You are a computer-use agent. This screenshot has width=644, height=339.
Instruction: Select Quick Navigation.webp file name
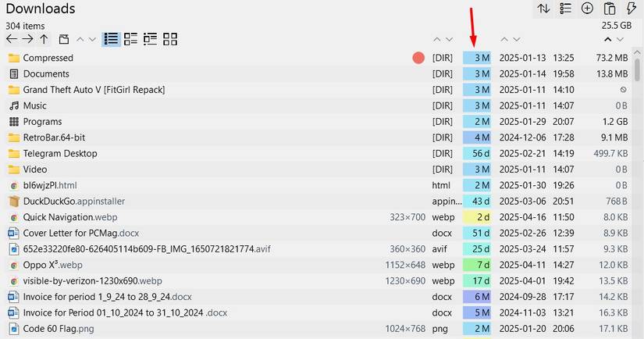(70, 217)
